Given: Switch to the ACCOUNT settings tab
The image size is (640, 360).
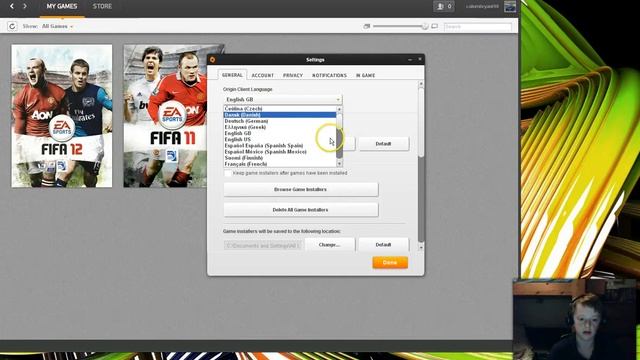Looking at the screenshot, I should coord(262,76).
